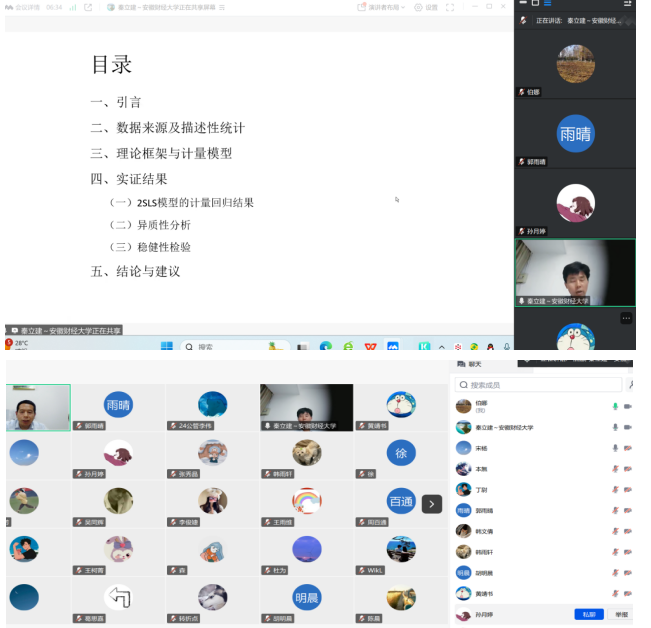Toggle 秦立建's microphone in the member list
The image size is (651, 628).
pos(615,427)
